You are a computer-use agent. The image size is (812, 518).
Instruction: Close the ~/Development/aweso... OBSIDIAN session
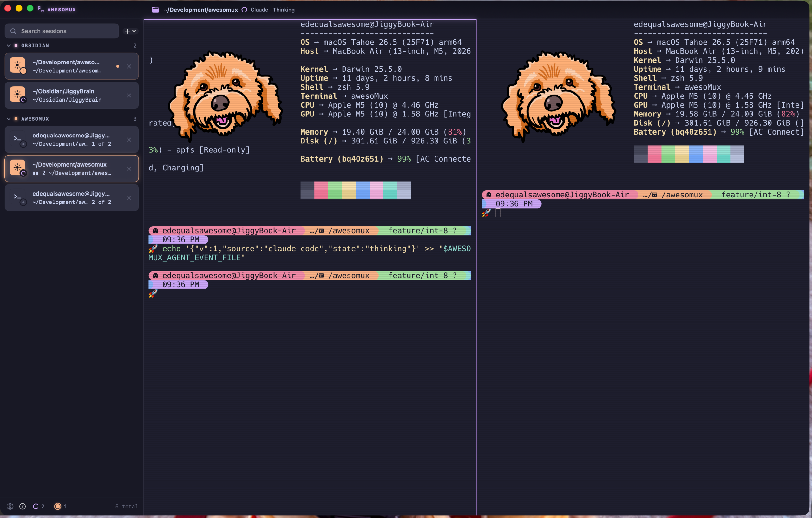129,66
